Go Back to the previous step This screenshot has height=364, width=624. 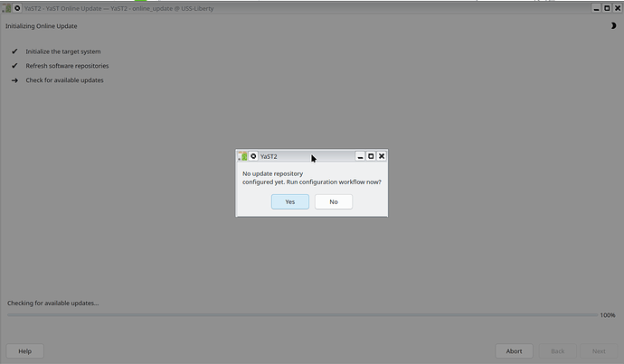point(557,350)
